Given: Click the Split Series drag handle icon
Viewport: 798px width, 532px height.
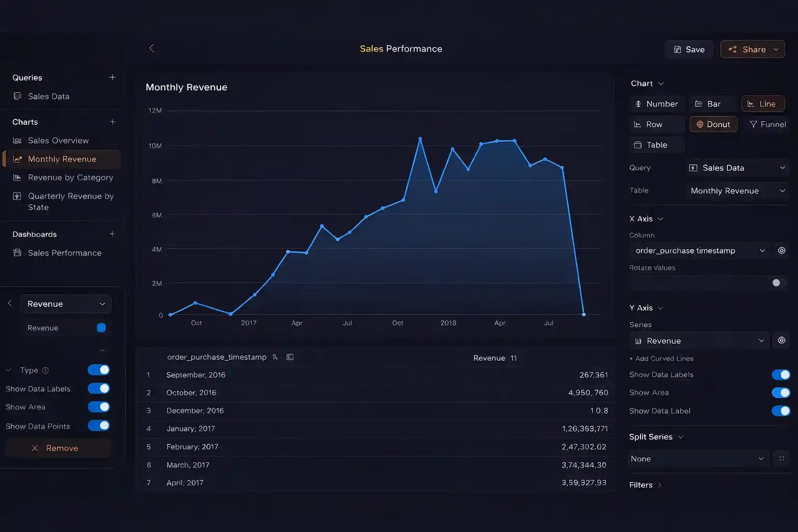Looking at the screenshot, I should 781,458.
